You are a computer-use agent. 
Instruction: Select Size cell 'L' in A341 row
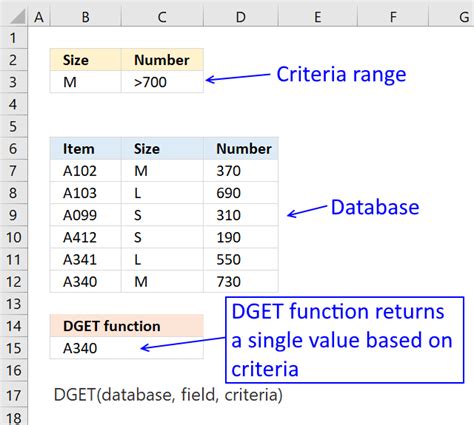[x=162, y=259]
